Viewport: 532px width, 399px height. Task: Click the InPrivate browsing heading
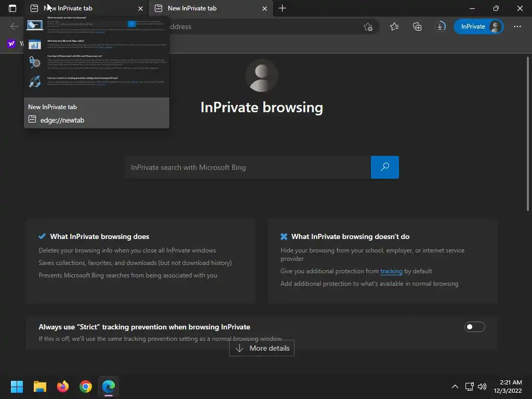[x=262, y=107]
